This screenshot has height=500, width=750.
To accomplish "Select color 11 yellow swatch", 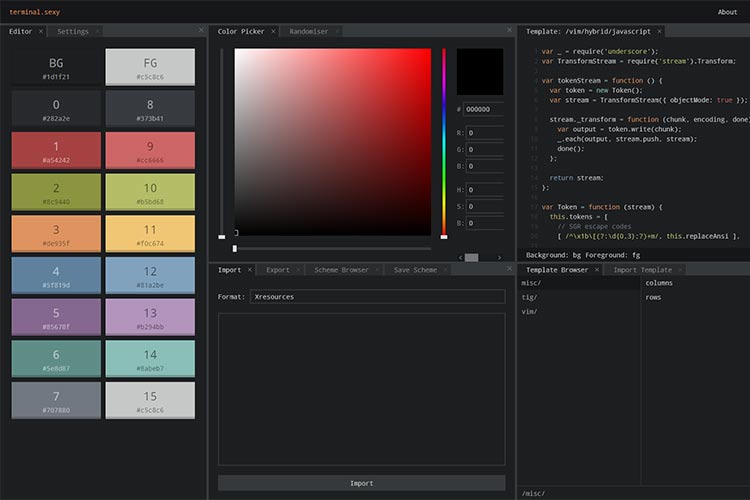I will (x=150, y=233).
